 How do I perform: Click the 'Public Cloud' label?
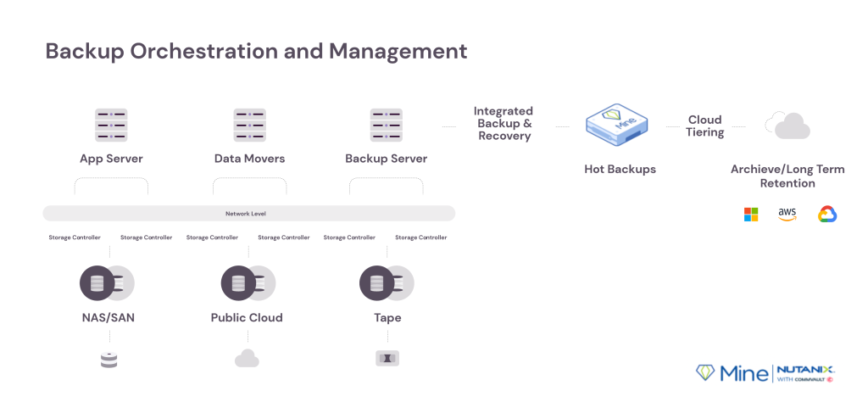click(247, 318)
